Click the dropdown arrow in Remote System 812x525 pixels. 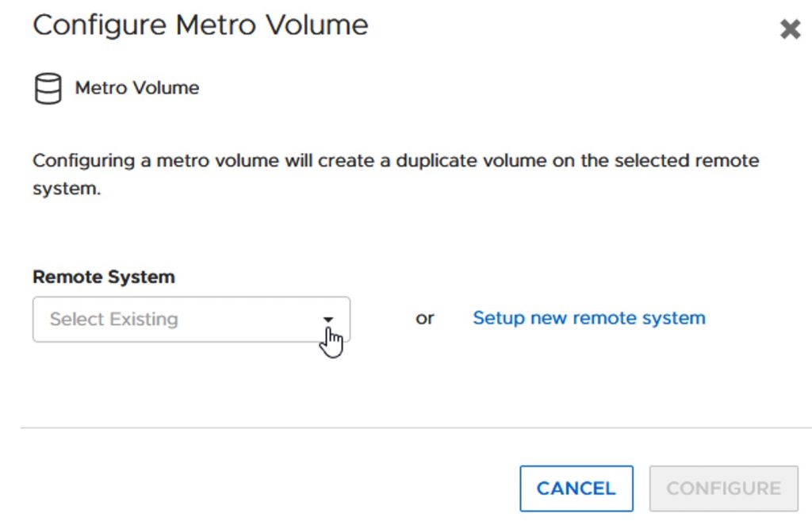(x=327, y=320)
